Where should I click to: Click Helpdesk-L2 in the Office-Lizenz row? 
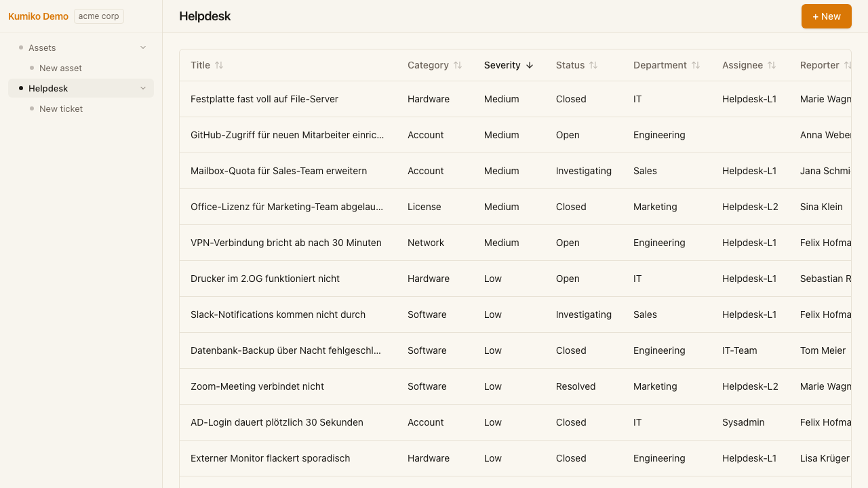(750, 207)
